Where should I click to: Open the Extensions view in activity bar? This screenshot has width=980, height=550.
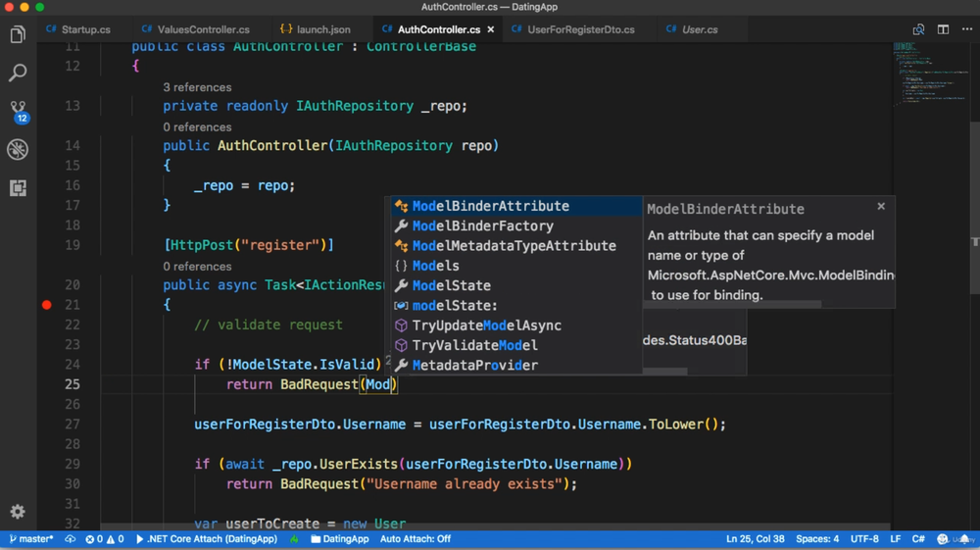coord(18,187)
